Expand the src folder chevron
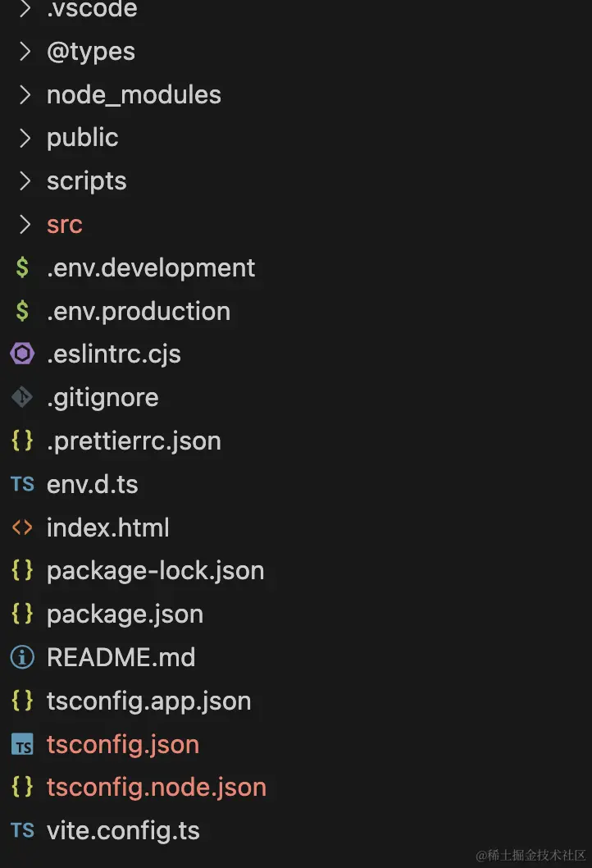 pyautogui.click(x=25, y=224)
